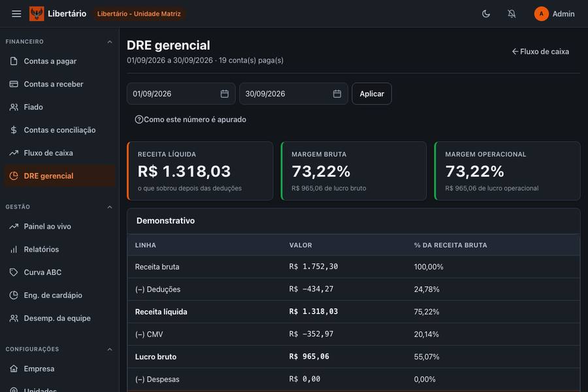Click the Relatórios bar chart icon
The width and height of the screenshot is (588, 392).
[x=14, y=250]
